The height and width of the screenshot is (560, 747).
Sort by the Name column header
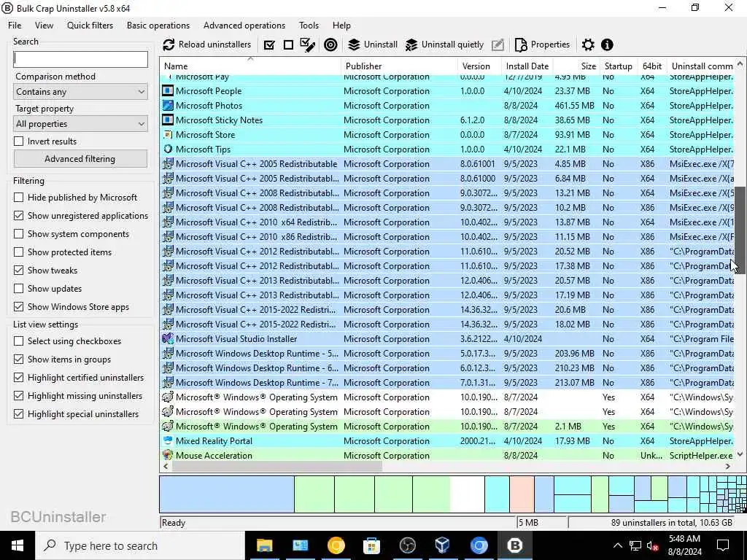[251, 66]
